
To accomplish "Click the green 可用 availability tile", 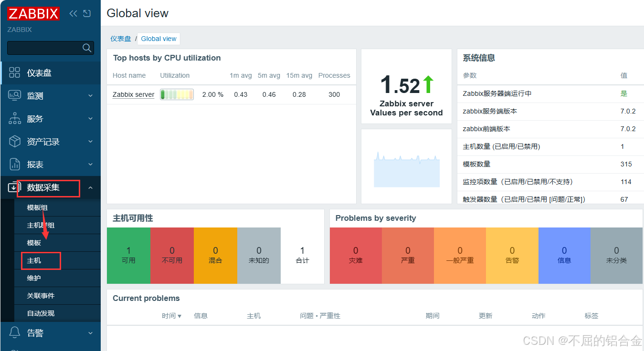I will pos(128,256).
